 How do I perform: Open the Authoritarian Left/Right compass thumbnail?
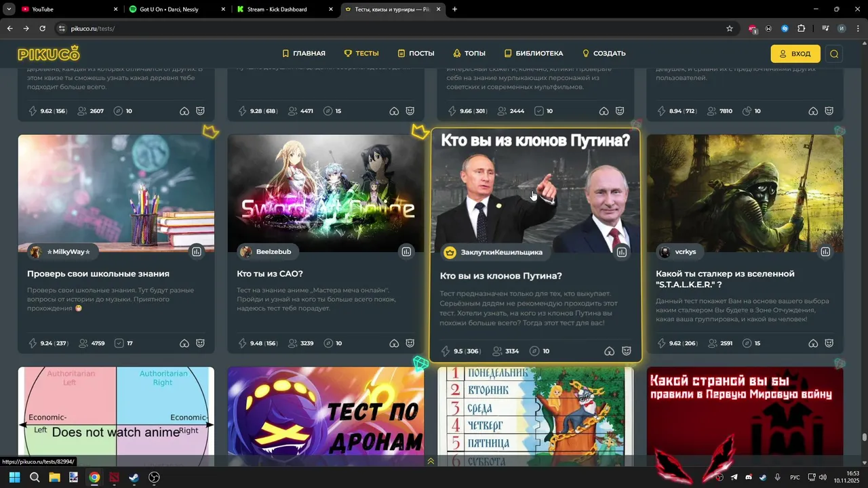[x=116, y=416]
